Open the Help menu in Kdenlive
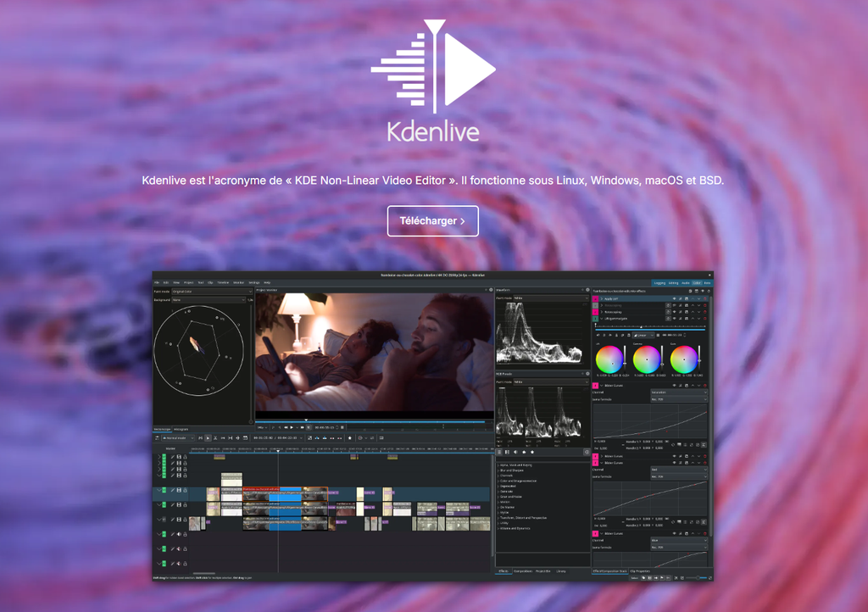868x612 pixels. (x=267, y=282)
